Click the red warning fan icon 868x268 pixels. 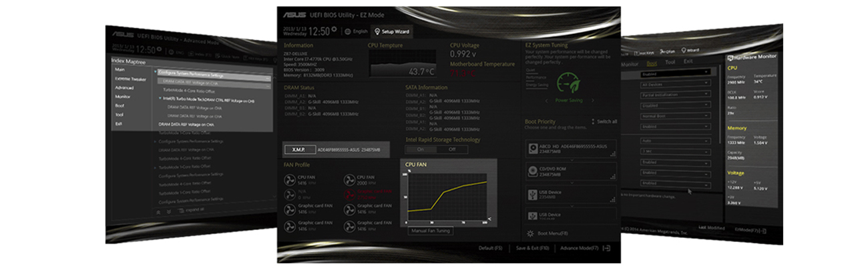coord(350,194)
